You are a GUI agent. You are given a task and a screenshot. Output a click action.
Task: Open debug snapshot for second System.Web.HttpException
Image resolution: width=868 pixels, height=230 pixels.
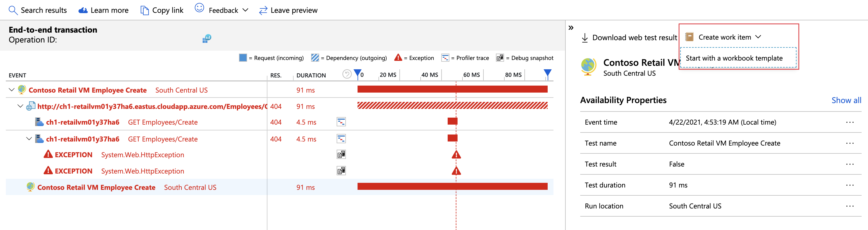pos(341,171)
